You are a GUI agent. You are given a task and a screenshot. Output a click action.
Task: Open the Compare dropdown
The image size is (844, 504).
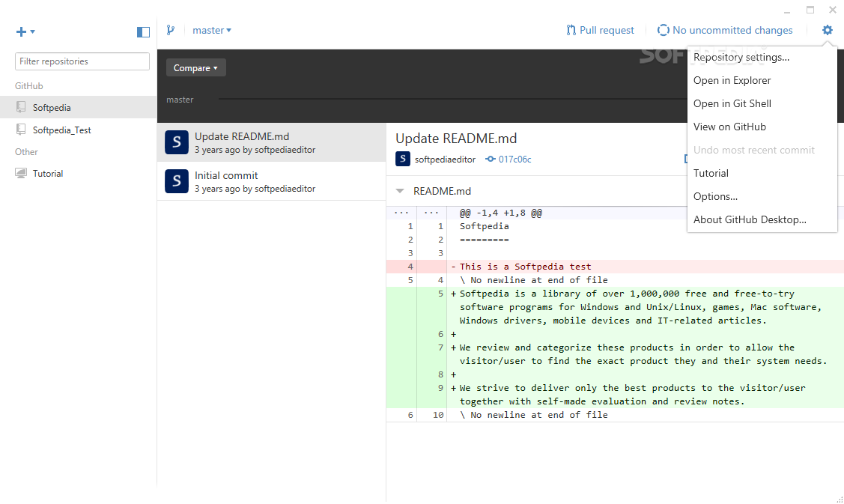click(196, 68)
